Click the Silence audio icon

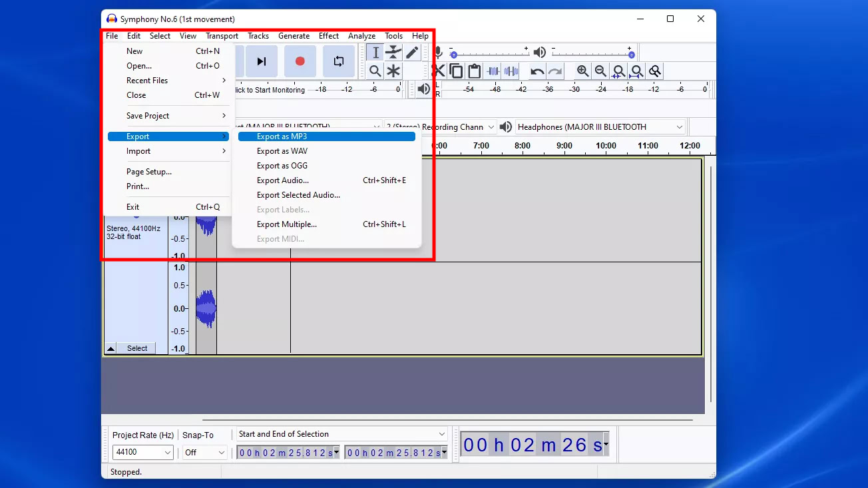click(511, 71)
